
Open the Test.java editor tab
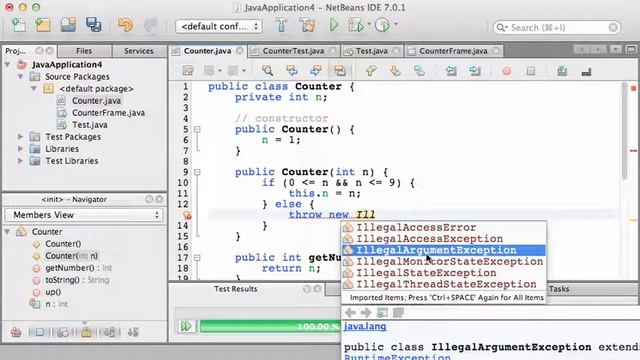[x=371, y=51]
